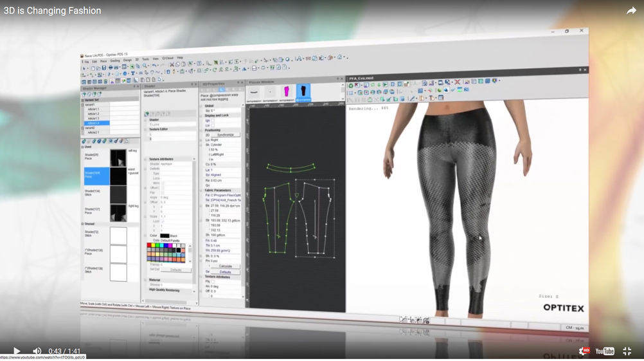Collapse the Fabric Parameters section
This screenshot has height=361, width=644.
coord(202,190)
